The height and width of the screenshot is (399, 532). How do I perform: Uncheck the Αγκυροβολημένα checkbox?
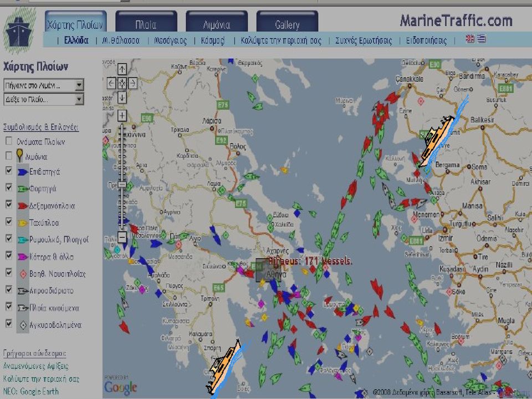(9, 324)
